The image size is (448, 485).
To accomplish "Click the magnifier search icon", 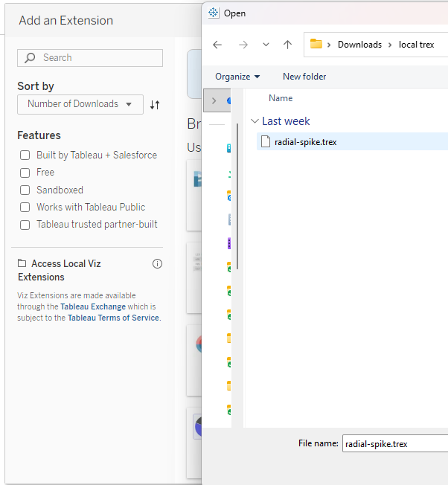I will click(x=30, y=58).
